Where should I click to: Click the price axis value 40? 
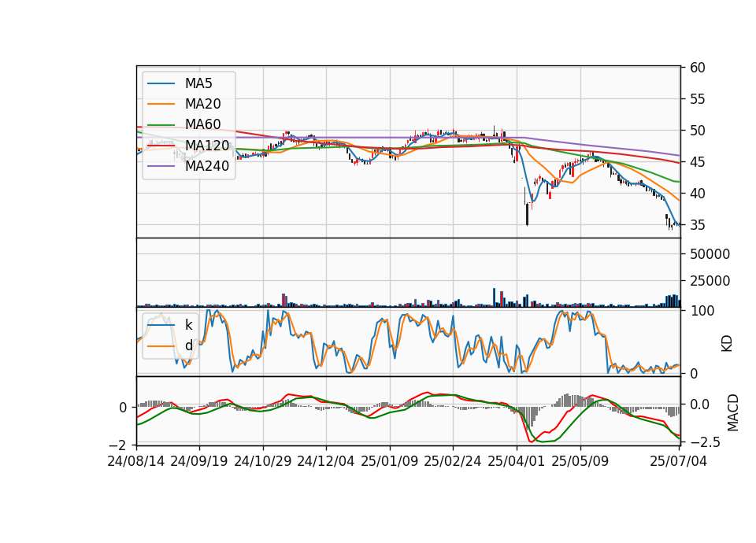[x=697, y=194]
